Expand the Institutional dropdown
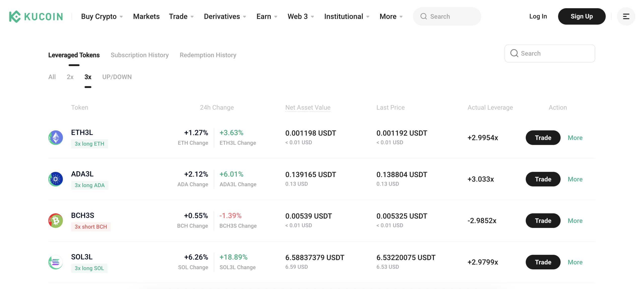The image size is (644, 289). coord(347,17)
